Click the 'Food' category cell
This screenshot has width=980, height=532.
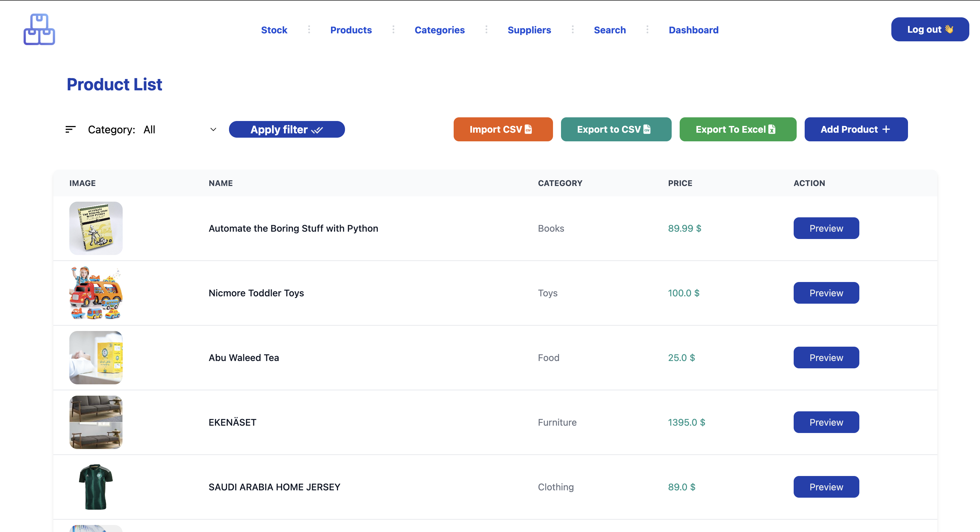(x=548, y=358)
